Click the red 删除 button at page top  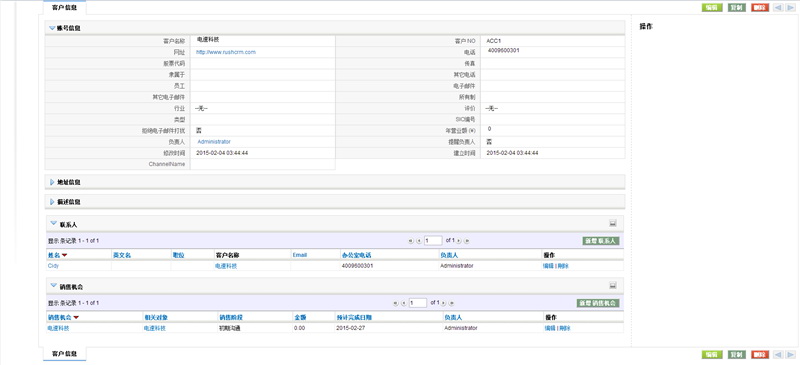coord(760,8)
